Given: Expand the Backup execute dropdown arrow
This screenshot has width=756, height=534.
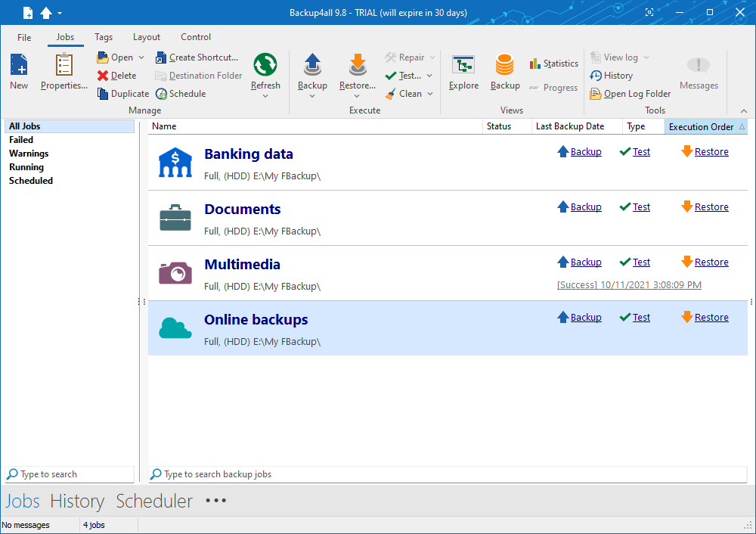Looking at the screenshot, I should (x=312, y=97).
